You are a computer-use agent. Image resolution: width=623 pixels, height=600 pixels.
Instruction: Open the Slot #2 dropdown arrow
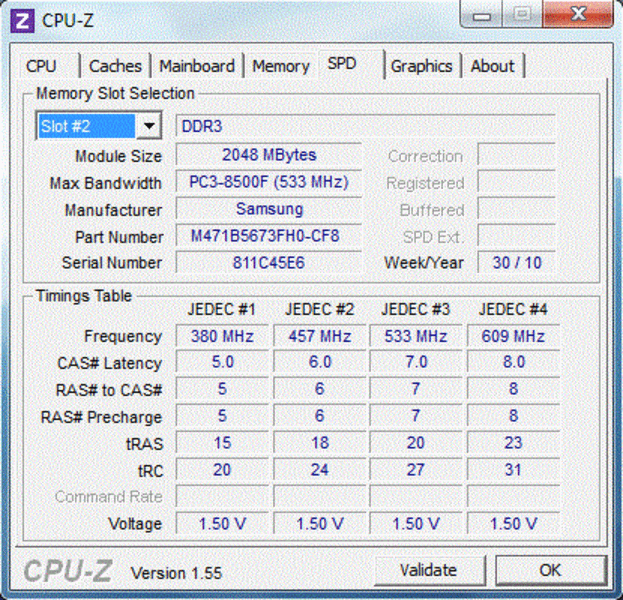pos(149,126)
